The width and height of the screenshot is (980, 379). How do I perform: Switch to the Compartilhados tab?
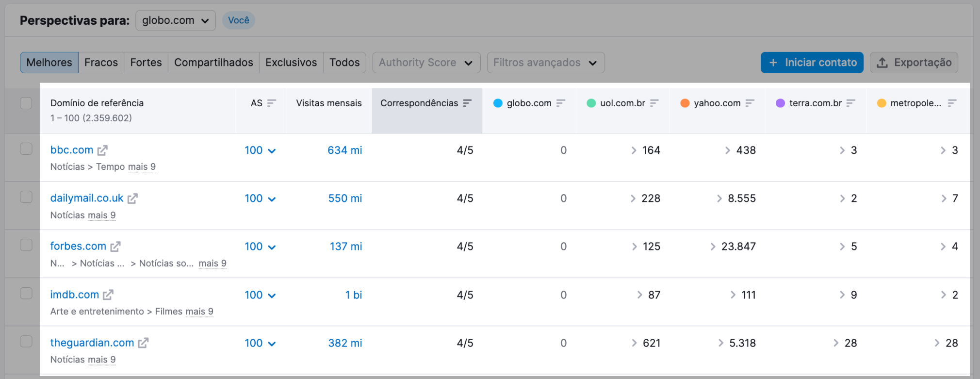[213, 63]
